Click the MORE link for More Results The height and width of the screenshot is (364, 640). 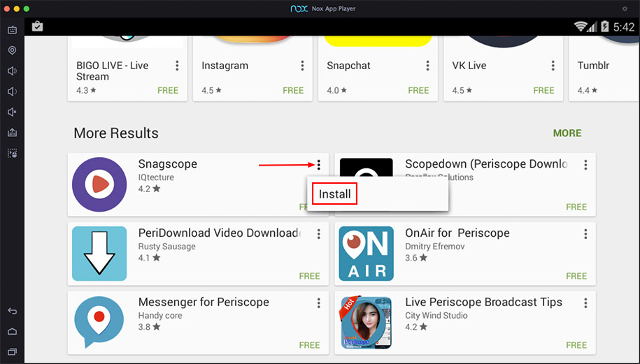pyautogui.click(x=567, y=133)
